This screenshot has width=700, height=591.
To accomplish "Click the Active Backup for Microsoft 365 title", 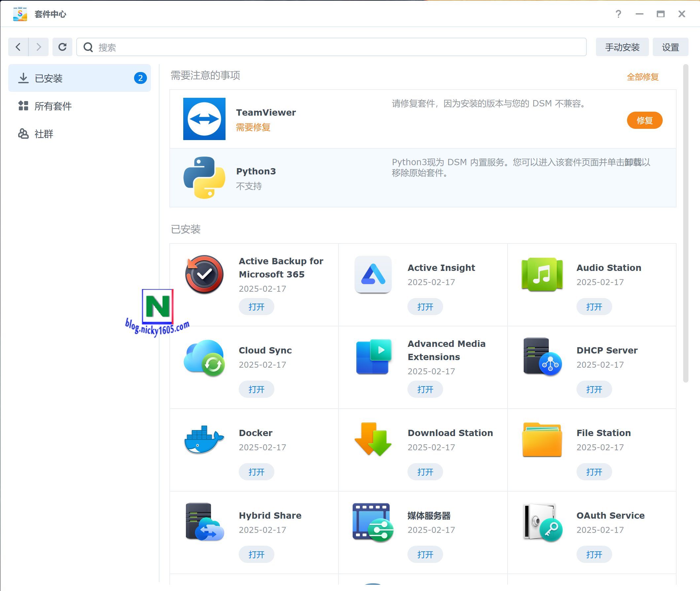I will pos(281,268).
